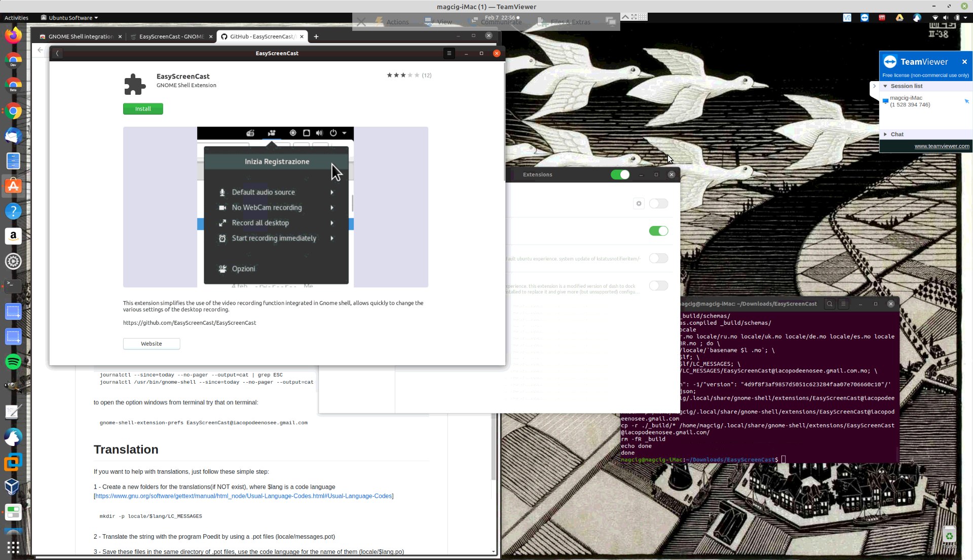Collapse TeamViewer panel with side chevron
Image resolution: width=973 pixels, height=560 pixels.
874,87
